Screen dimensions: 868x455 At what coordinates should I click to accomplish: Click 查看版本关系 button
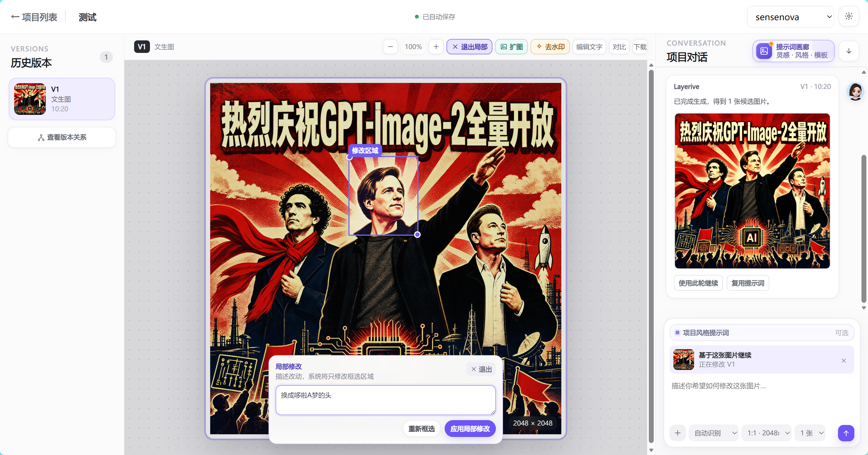point(62,137)
